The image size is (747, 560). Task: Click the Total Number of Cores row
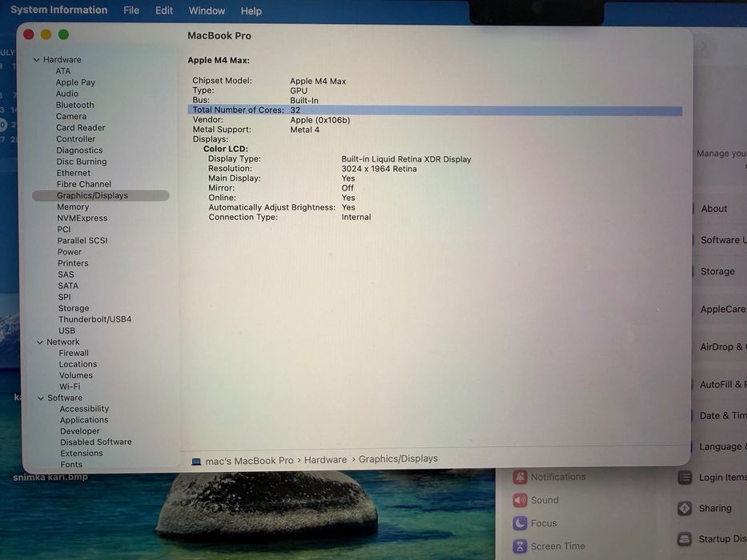pos(435,110)
